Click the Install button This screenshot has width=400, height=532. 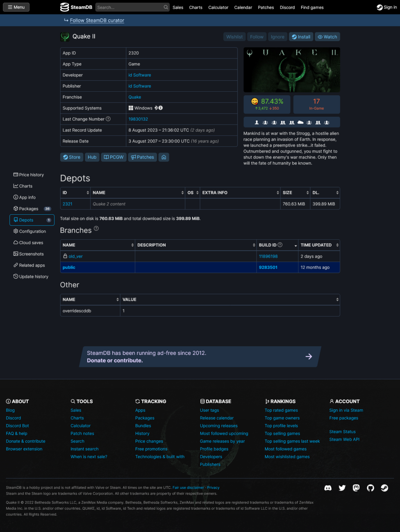click(301, 37)
